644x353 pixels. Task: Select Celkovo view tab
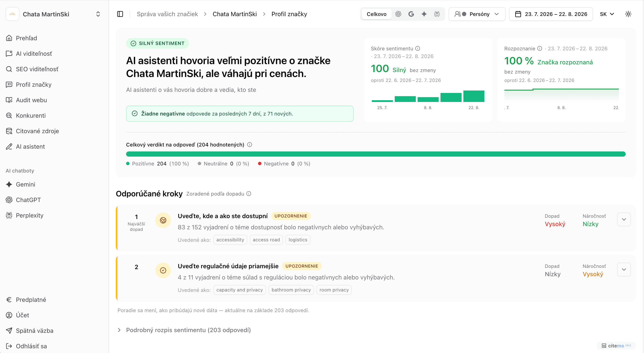[377, 14]
